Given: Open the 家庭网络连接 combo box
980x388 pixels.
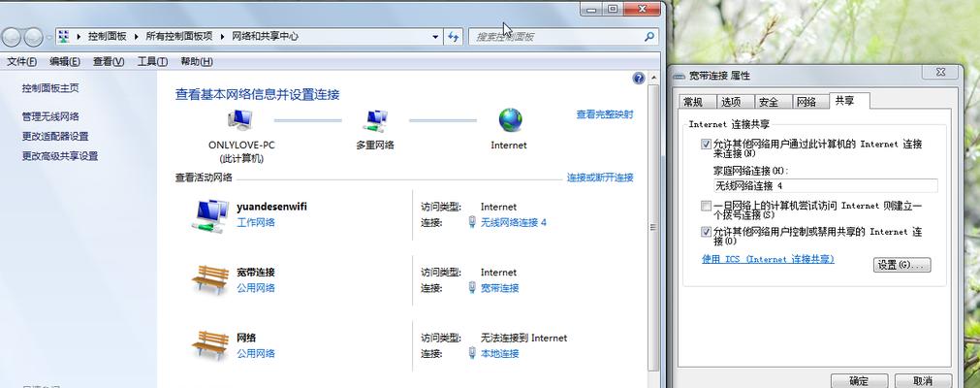Looking at the screenshot, I should coord(825,186).
